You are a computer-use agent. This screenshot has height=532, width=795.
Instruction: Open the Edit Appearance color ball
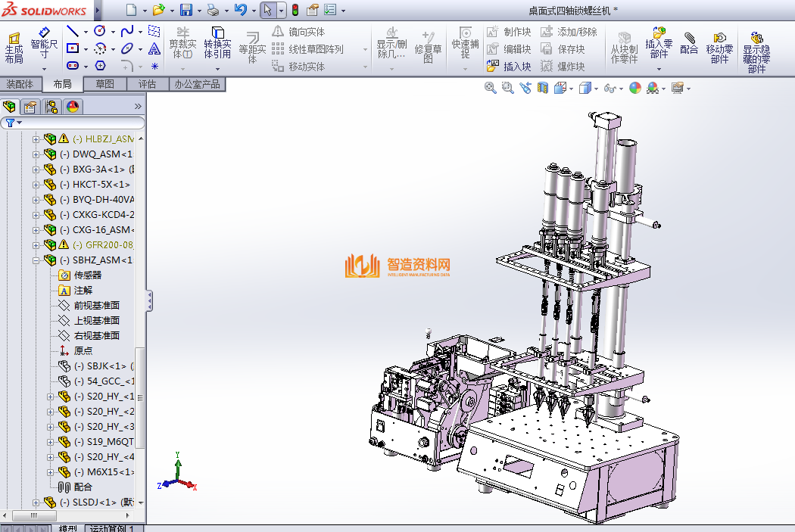point(634,88)
